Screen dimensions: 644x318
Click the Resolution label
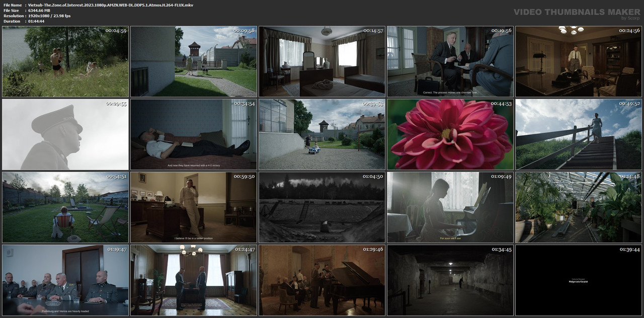click(x=14, y=16)
